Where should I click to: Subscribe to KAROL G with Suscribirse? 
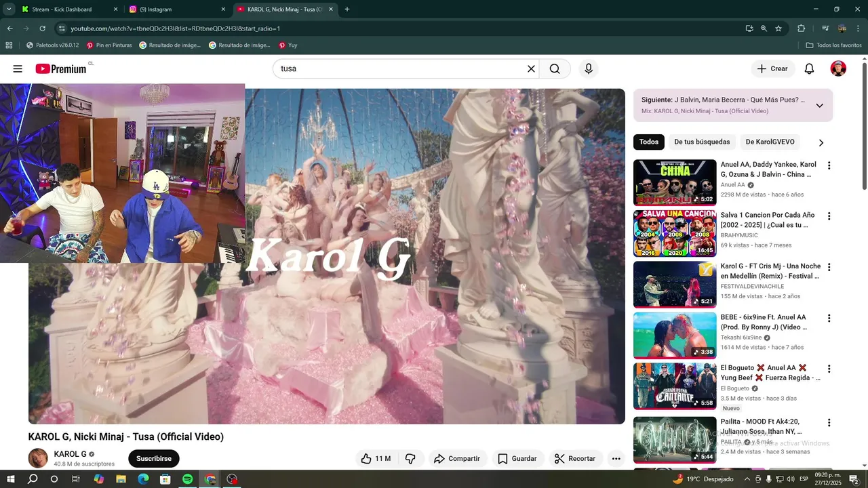coord(153,459)
